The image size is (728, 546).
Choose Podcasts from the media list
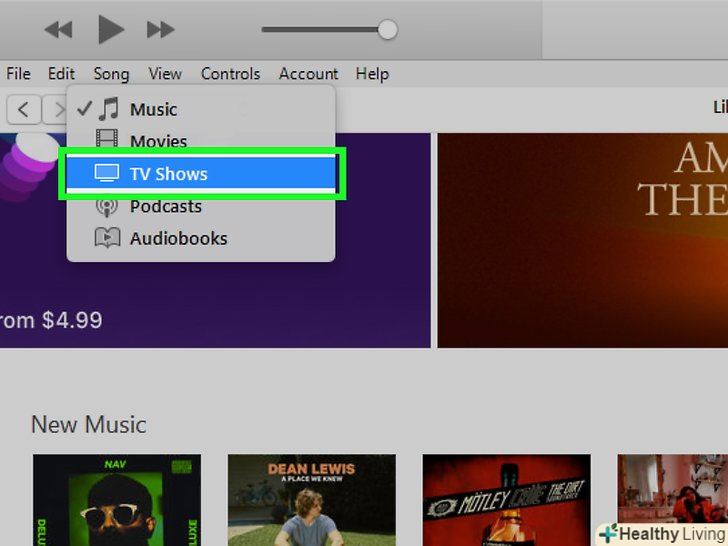(x=201, y=206)
